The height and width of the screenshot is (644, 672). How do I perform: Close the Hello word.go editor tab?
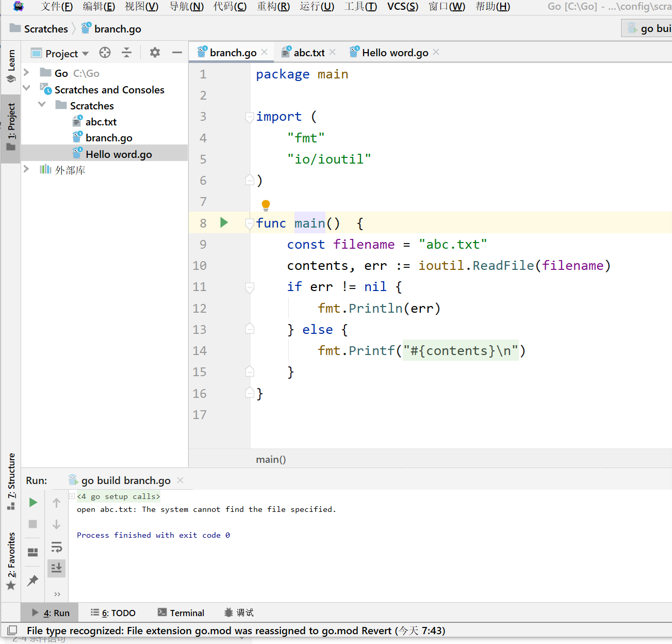pyautogui.click(x=436, y=52)
